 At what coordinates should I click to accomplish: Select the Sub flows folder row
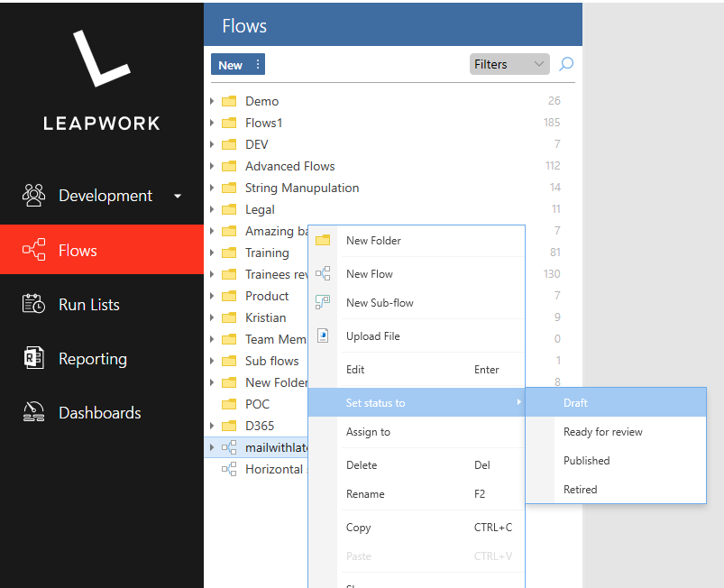click(x=256, y=361)
